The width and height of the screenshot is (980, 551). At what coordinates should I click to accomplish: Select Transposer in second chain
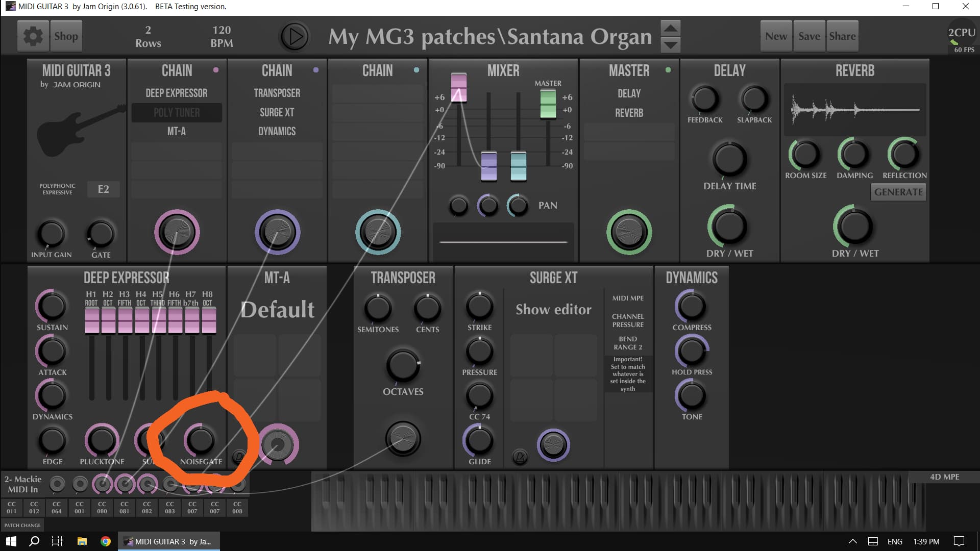point(277,93)
